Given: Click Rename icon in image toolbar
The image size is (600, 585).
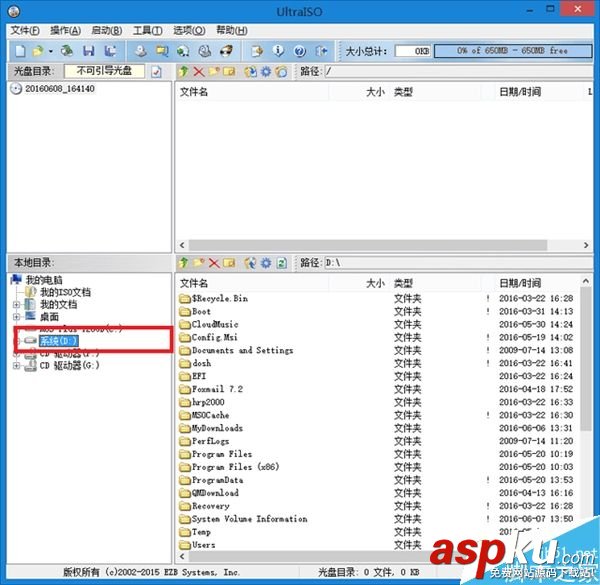Looking at the screenshot, I should (x=229, y=72).
